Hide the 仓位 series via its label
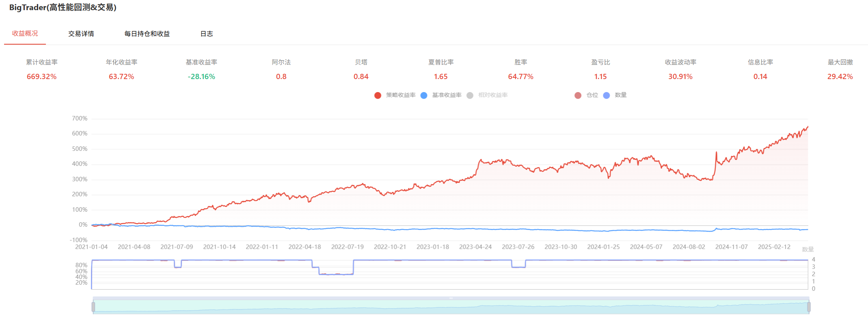868x322 pixels. pos(592,95)
